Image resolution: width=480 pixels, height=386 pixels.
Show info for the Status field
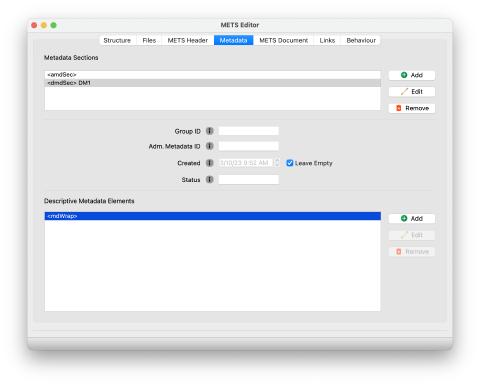(209, 180)
